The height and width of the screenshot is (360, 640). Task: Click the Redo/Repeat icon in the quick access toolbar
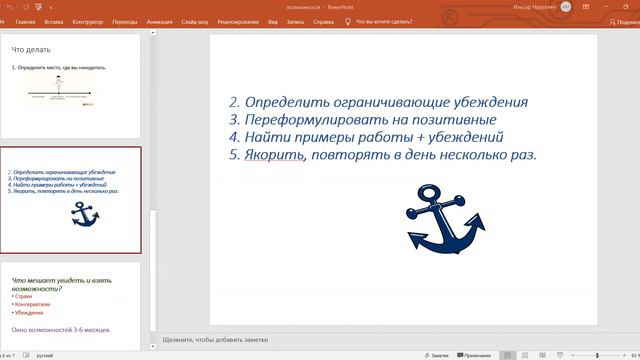coord(26,7)
